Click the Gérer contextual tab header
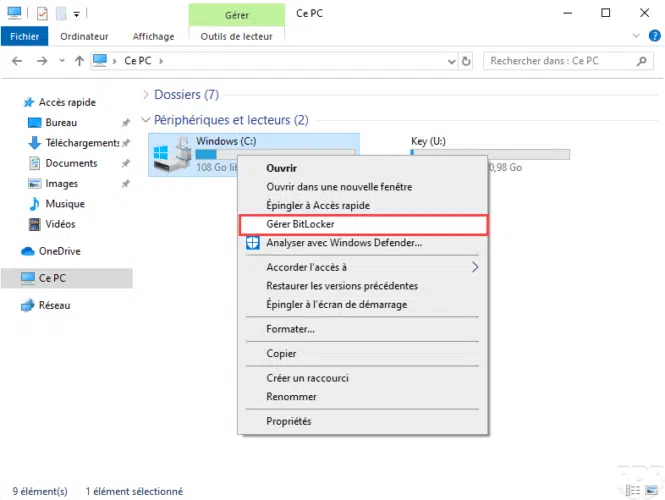Screen dimensions: 665x500 coord(237,15)
